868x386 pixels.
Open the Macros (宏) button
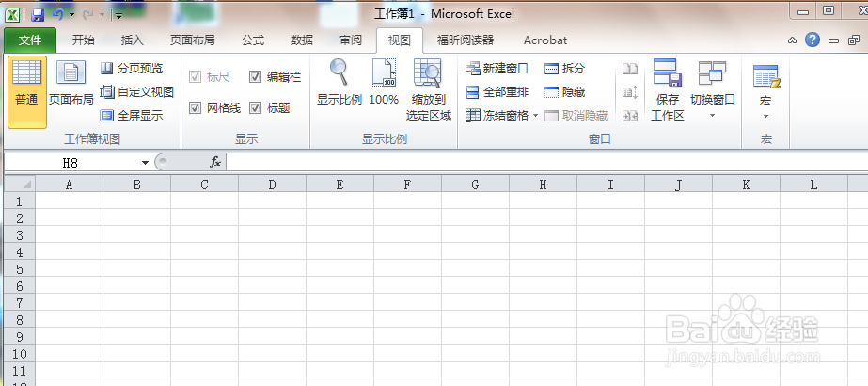(766, 92)
